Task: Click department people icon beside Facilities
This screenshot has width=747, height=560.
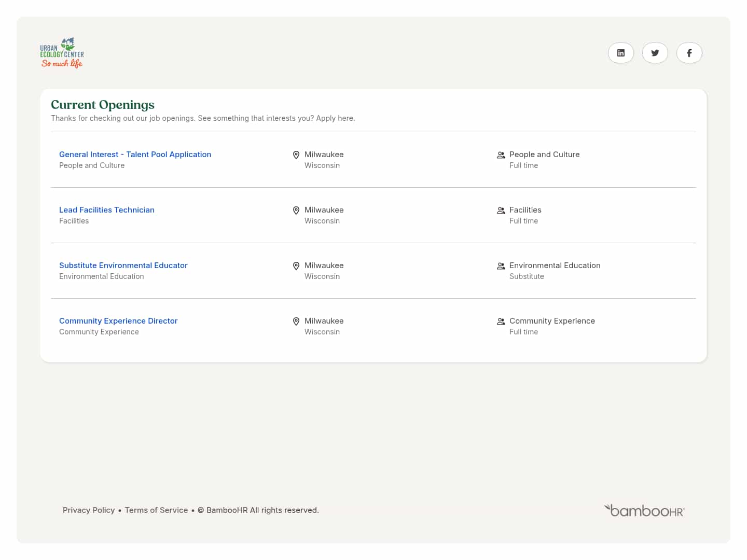Action: (501, 211)
